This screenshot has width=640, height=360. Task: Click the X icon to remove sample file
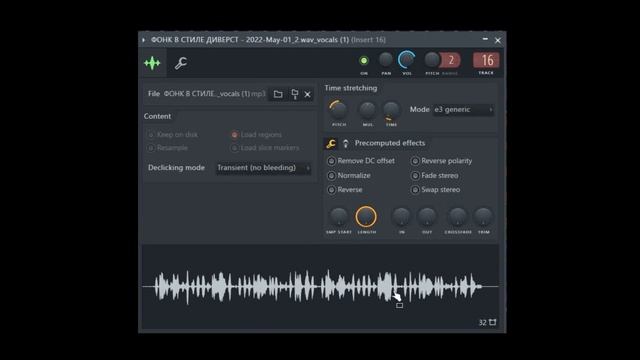307,95
